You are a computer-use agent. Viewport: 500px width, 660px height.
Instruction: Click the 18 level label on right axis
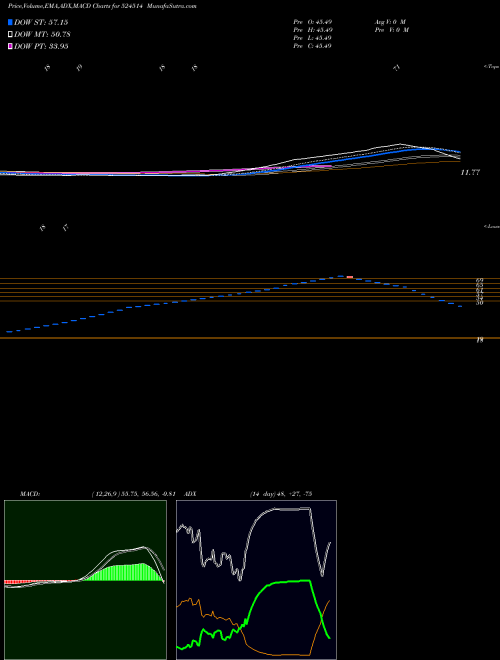pos(479,340)
